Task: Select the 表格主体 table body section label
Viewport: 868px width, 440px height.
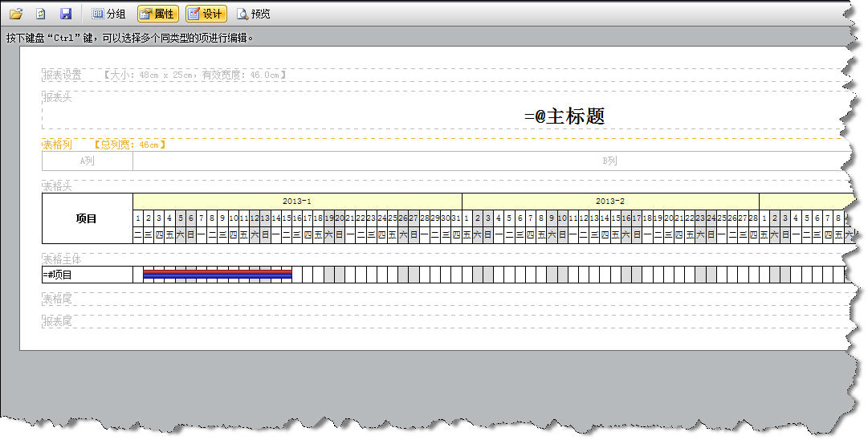Action: 62,259
